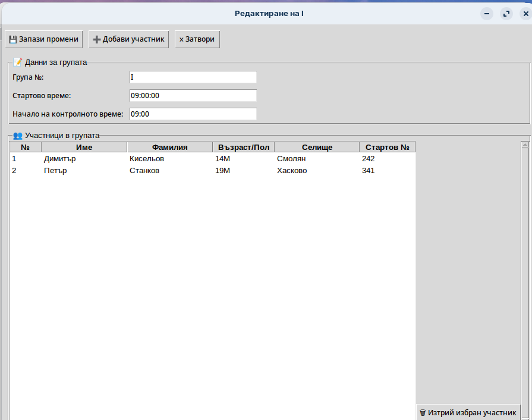
Task: Maximize the editing window
Action: (506, 13)
